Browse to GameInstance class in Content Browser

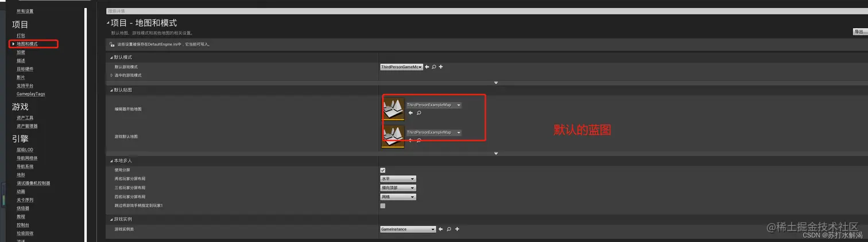click(x=449, y=229)
